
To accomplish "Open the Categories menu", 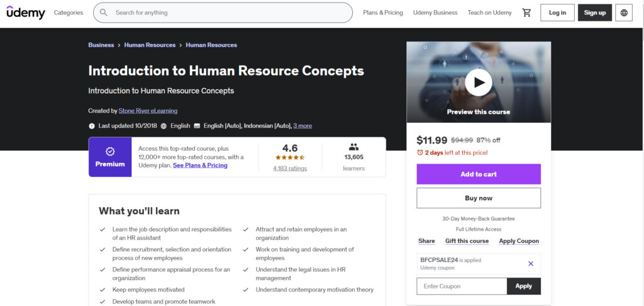I will tap(69, 13).
